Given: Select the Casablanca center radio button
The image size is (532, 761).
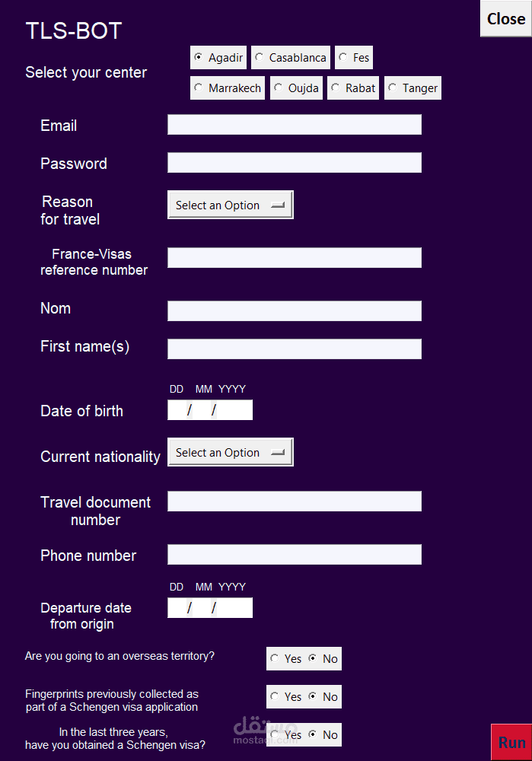Looking at the screenshot, I should pyautogui.click(x=260, y=58).
